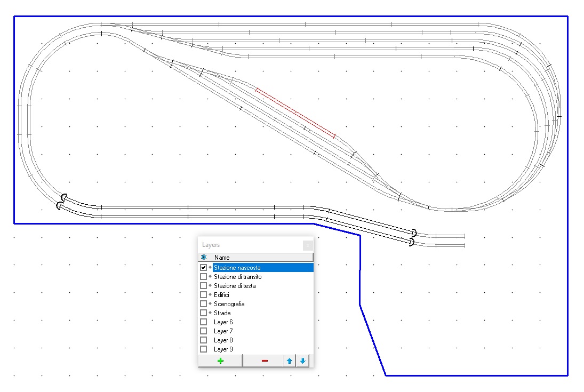Click the diamond marker beside Stazione di testa
The image size is (584, 392).
(x=210, y=285)
